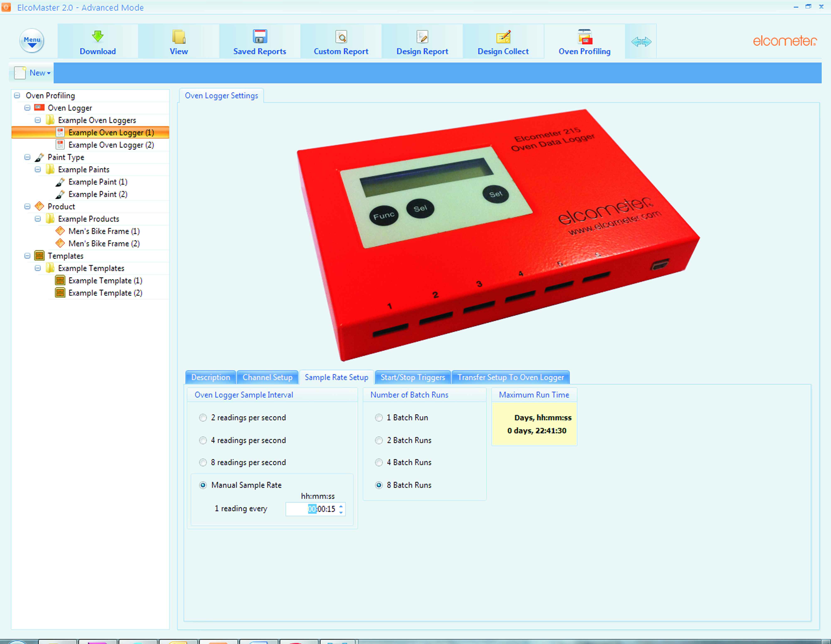This screenshot has height=644, width=831.
Task: Click the Product orange diamond icon
Action: click(39, 206)
